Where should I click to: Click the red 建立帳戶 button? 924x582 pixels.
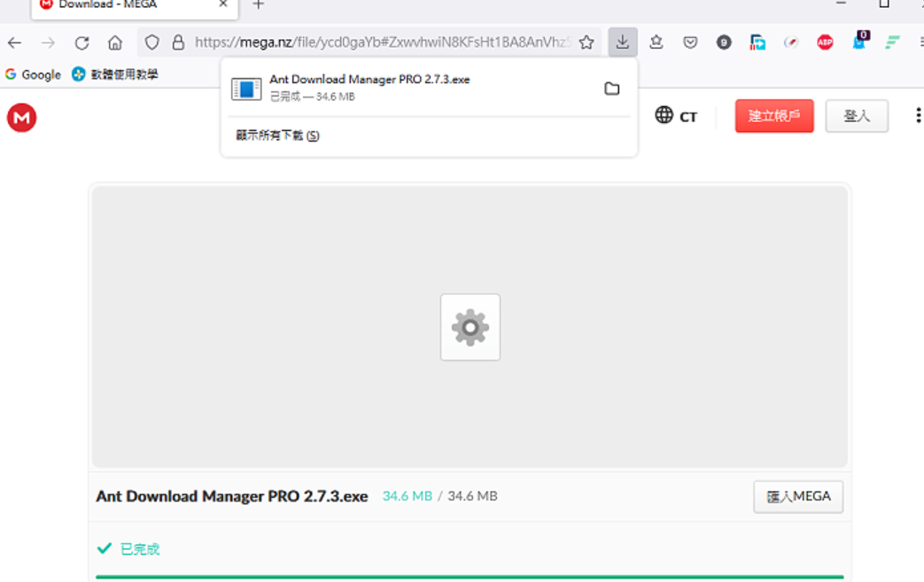(x=774, y=115)
